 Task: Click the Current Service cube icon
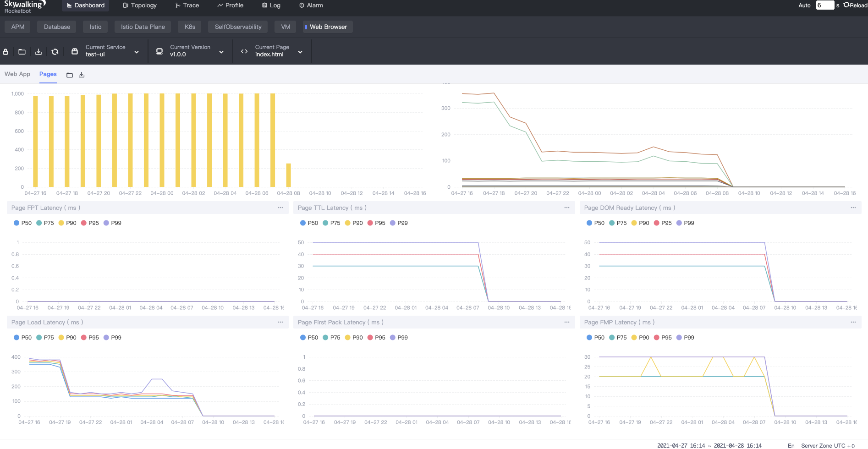pyautogui.click(x=75, y=51)
